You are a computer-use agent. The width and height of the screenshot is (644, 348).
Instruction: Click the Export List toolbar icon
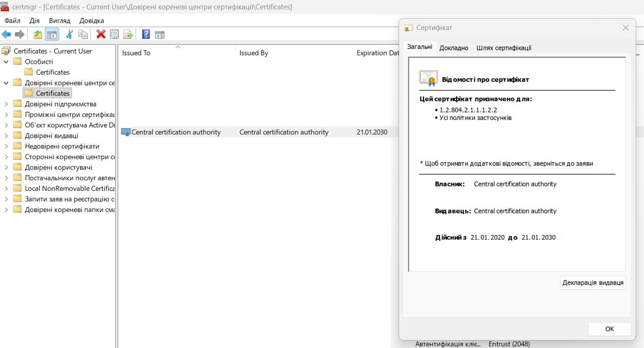(x=128, y=34)
